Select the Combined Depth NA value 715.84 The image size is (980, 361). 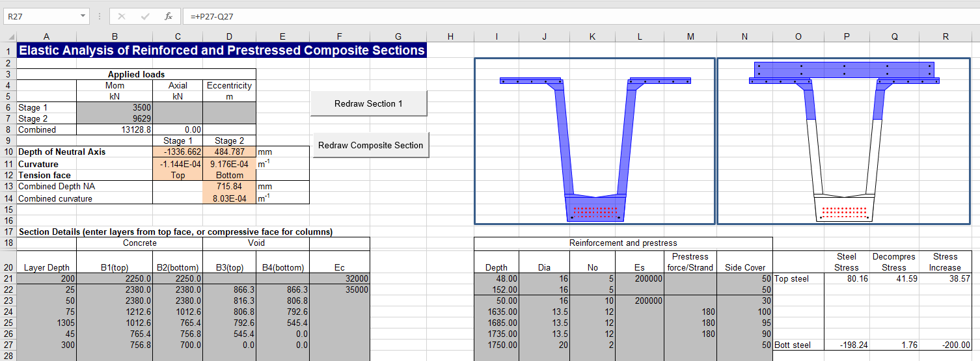click(229, 187)
